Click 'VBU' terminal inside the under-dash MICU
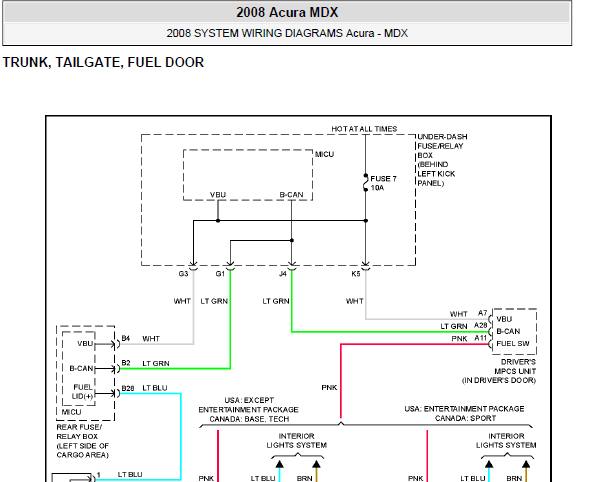Screen dimensions: 603x482 [218, 195]
